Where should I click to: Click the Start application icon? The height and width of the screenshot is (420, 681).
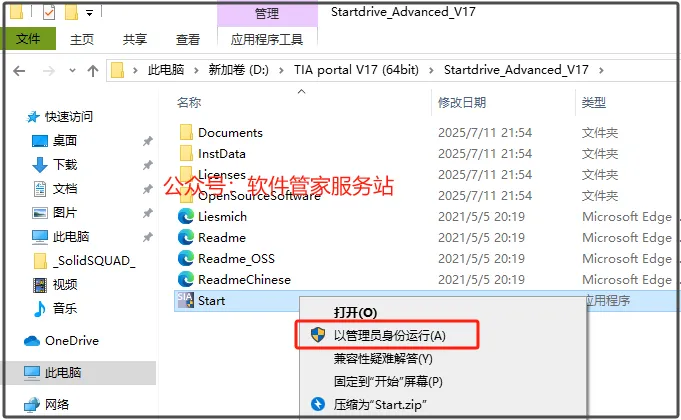tap(185, 300)
